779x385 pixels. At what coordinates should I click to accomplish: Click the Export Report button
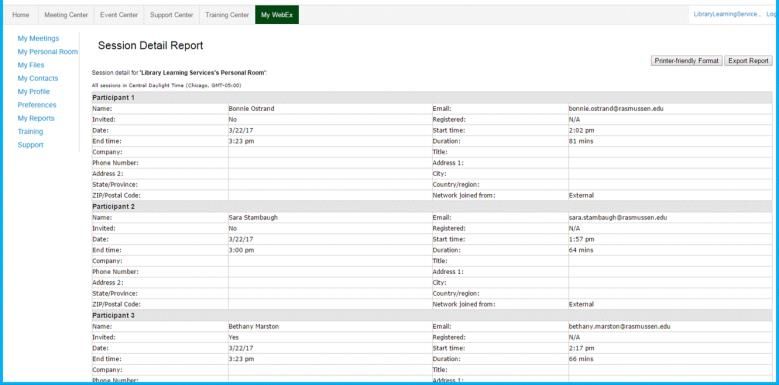748,61
